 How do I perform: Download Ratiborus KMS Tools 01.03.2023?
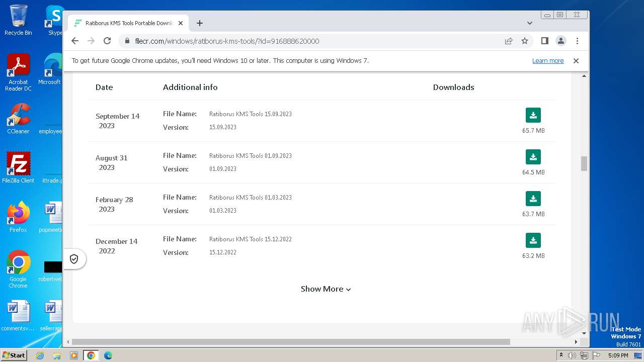533,199
